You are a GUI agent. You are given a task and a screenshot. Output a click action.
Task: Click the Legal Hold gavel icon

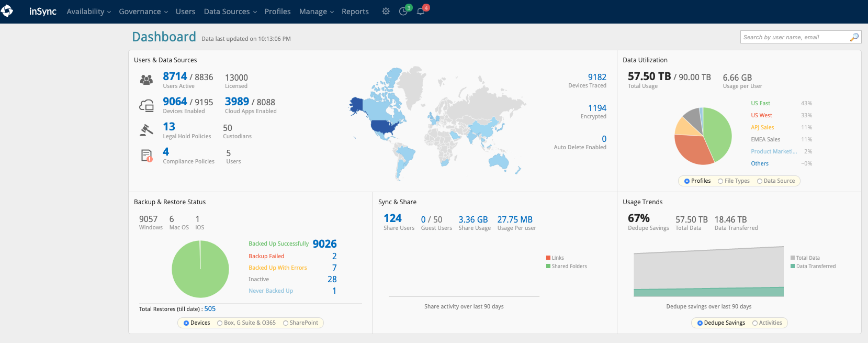(146, 130)
